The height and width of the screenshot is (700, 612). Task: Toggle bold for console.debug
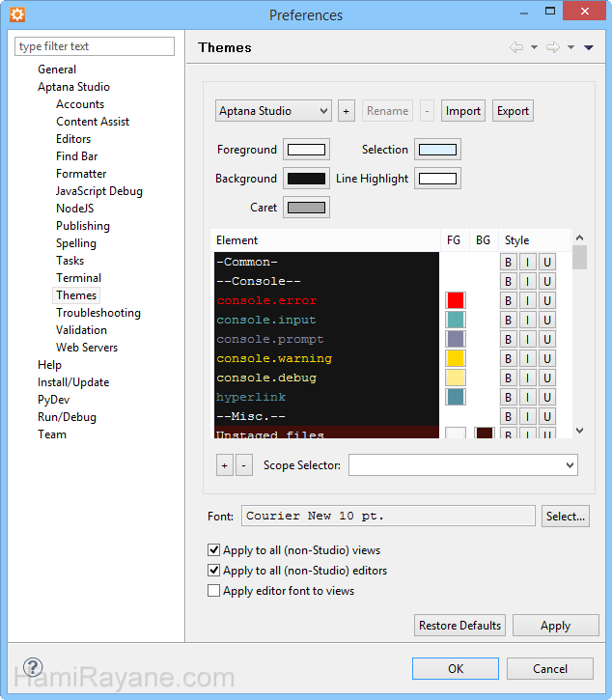pyautogui.click(x=508, y=378)
